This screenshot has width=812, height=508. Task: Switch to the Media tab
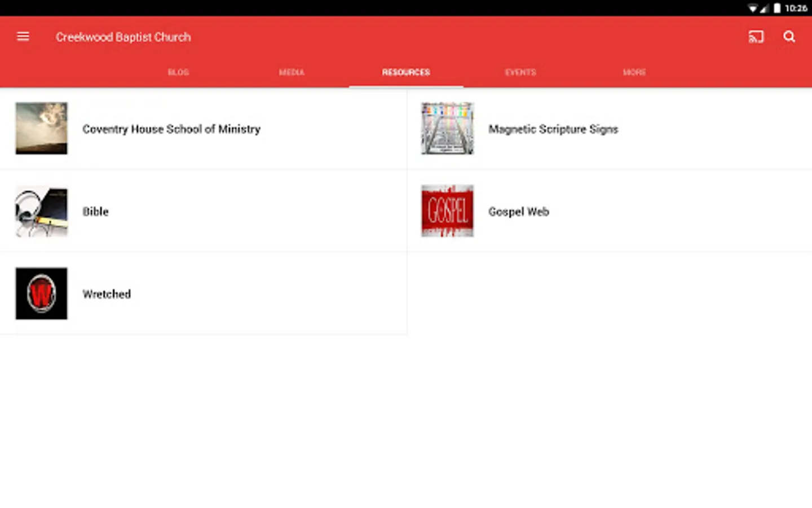coord(292,72)
